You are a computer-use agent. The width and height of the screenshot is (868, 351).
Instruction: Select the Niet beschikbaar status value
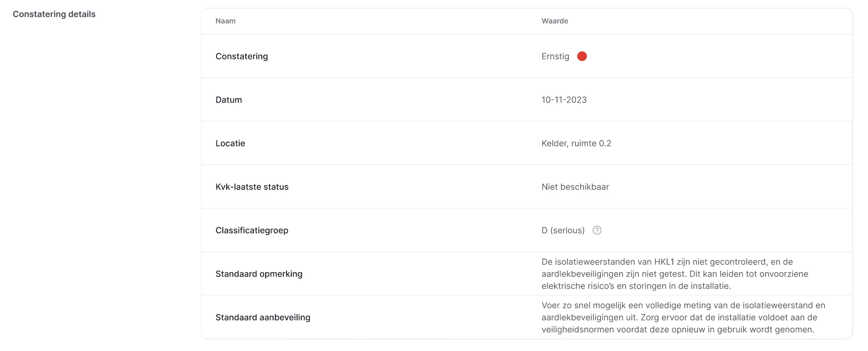pos(575,187)
